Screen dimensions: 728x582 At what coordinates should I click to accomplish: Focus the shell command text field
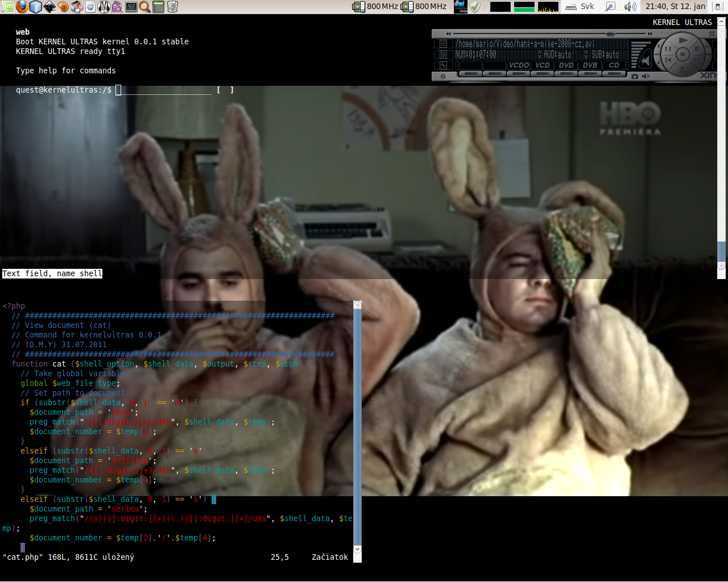163,90
